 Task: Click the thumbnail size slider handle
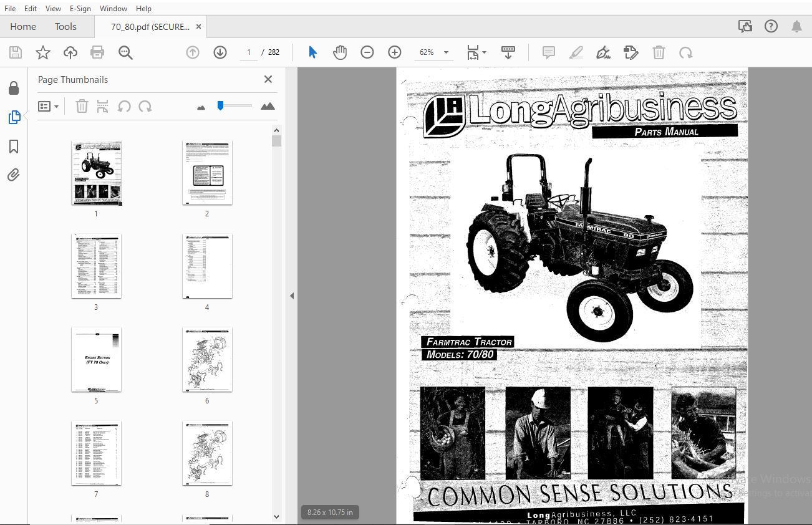(x=220, y=106)
